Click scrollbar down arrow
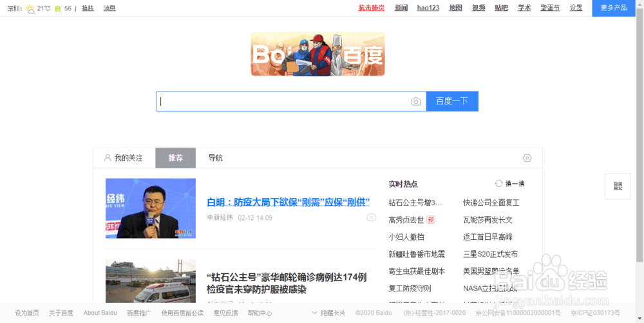The image size is (644, 323). click(x=639, y=318)
